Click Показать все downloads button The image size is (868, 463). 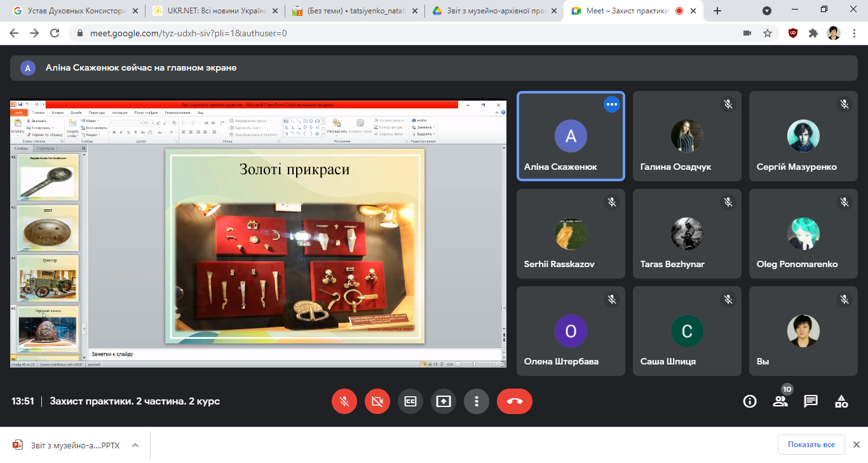811,445
